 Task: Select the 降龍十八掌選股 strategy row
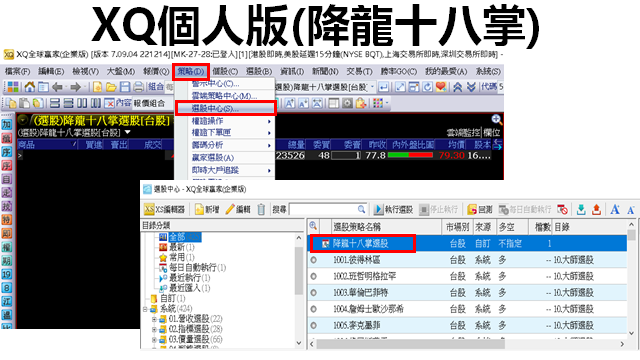[x=468, y=244]
